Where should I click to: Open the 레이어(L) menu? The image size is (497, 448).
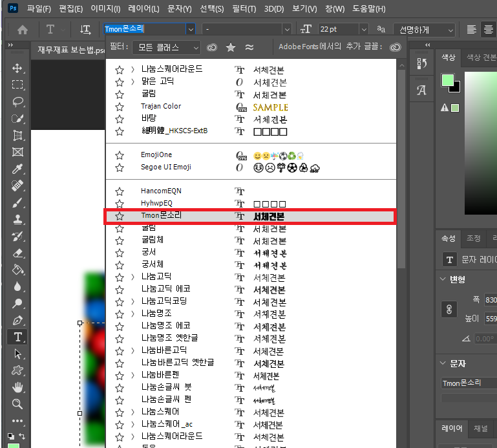pos(143,8)
